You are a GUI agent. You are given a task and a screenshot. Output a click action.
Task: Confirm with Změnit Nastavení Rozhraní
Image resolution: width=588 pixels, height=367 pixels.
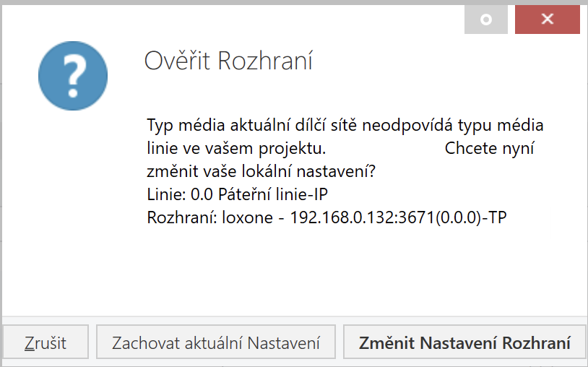(x=464, y=342)
